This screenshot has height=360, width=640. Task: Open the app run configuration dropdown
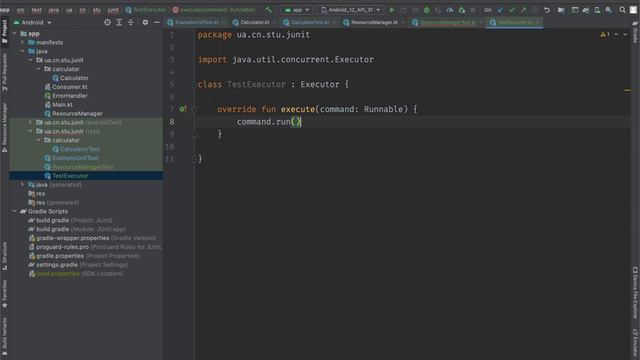point(297,10)
